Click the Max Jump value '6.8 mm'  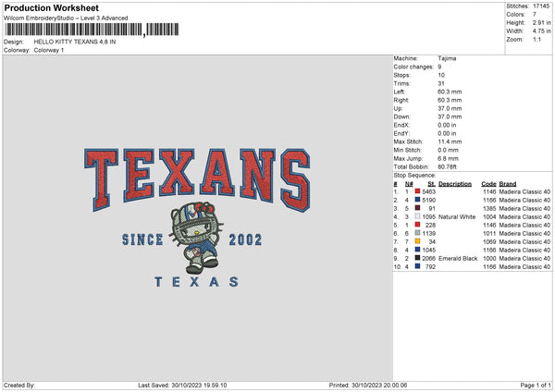(448, 158)
